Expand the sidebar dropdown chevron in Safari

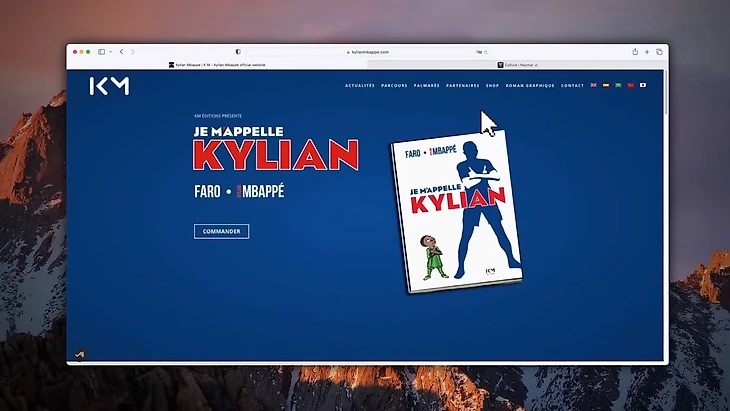tap(109, 51)
